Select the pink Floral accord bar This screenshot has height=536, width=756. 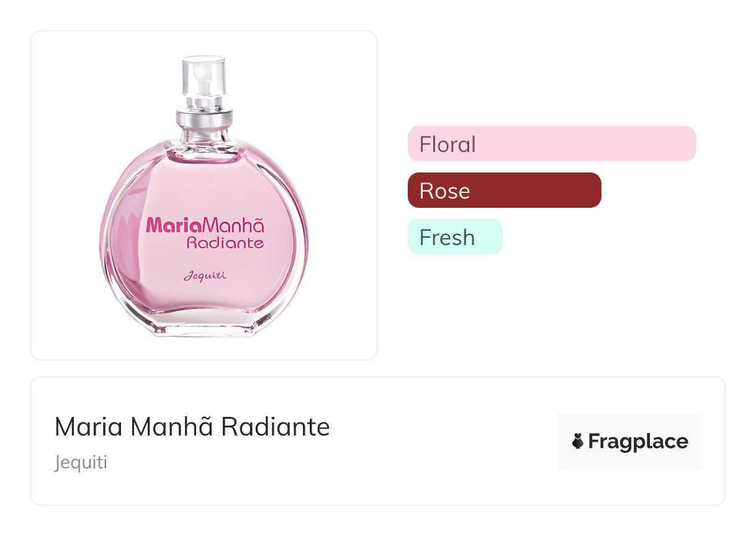click(x=551, y=144)
